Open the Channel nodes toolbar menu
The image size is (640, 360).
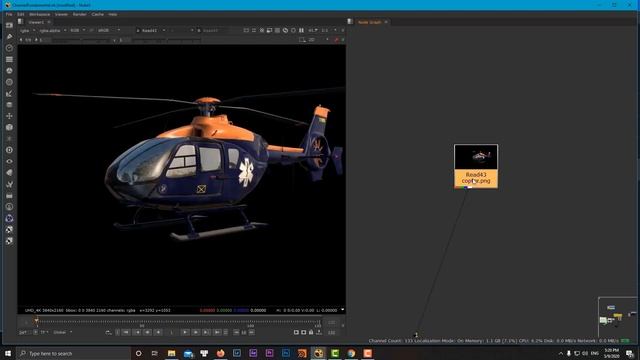coord(9,60)
